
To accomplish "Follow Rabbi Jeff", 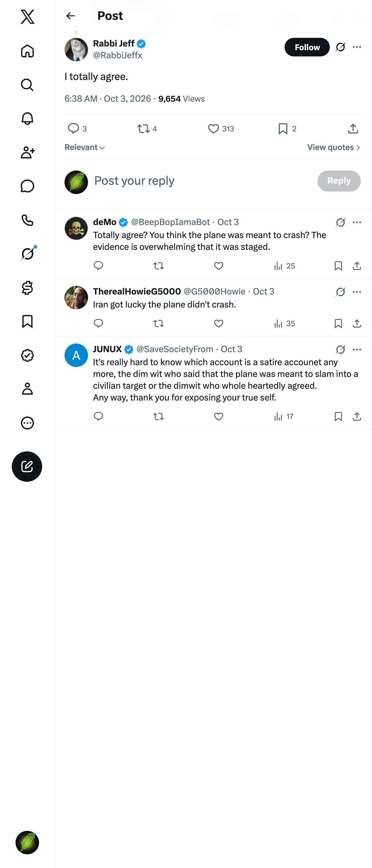I will [x=307, y=47].
